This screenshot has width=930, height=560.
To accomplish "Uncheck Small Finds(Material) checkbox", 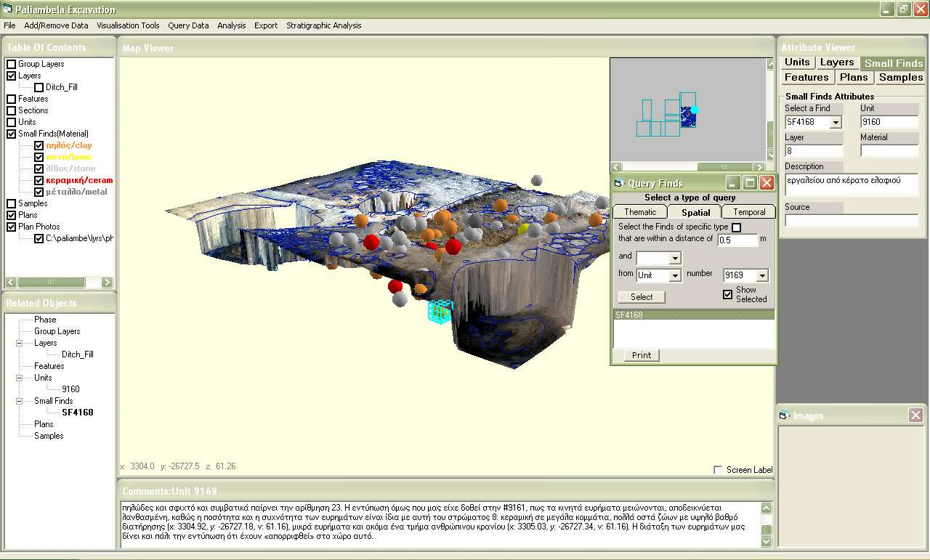I will [11, 134].
